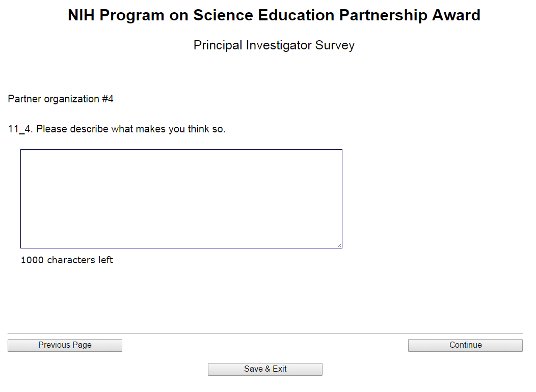Screen dimensions: 536x392
Task: Click the question number 11_4 text
Action: pos(20,129)
